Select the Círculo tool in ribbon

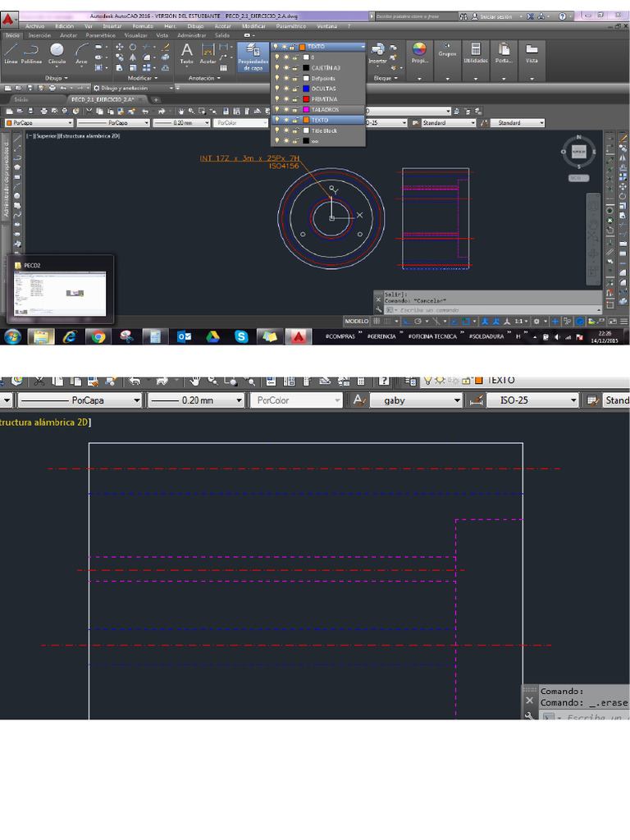click(57, 52)
